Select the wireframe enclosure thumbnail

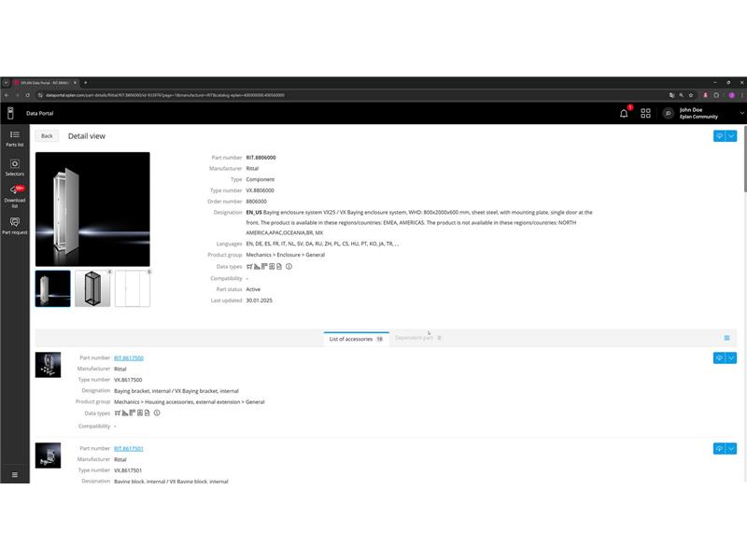click(x=92, y=288)
